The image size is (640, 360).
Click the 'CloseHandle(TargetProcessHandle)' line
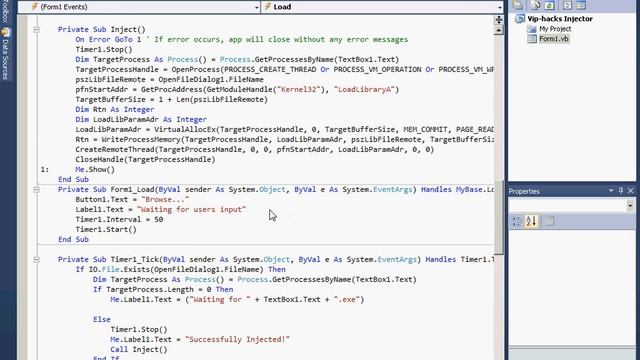(x=145, y=160)
